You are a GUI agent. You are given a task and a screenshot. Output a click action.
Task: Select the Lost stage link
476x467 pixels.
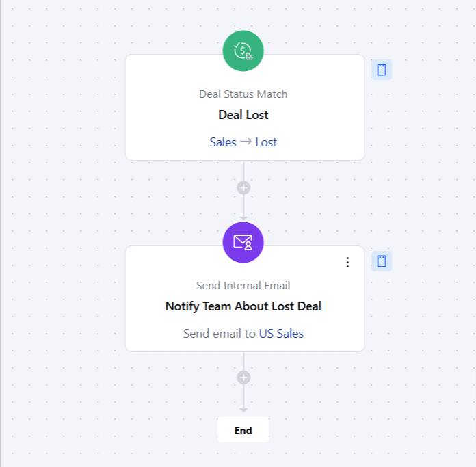click(266, 142)
